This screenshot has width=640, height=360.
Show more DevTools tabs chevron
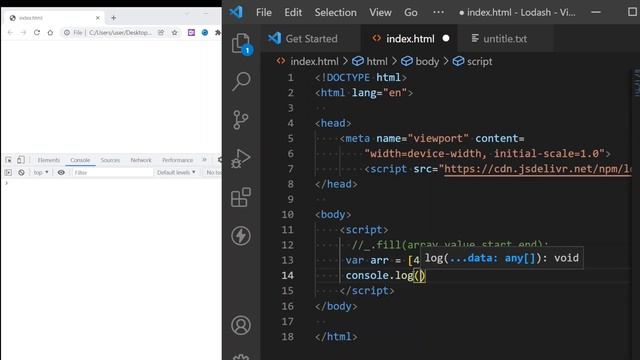tap(204, 160)
